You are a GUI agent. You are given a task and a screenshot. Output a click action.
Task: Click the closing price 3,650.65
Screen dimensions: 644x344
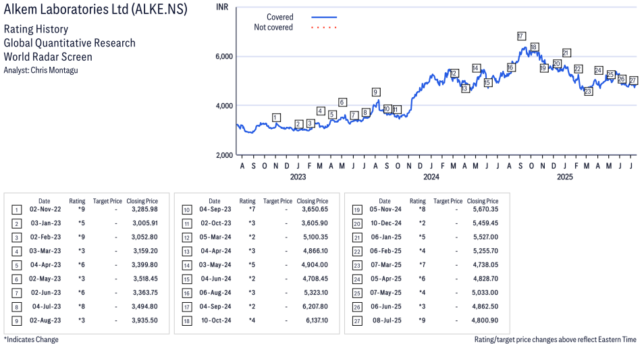(315, 209)
